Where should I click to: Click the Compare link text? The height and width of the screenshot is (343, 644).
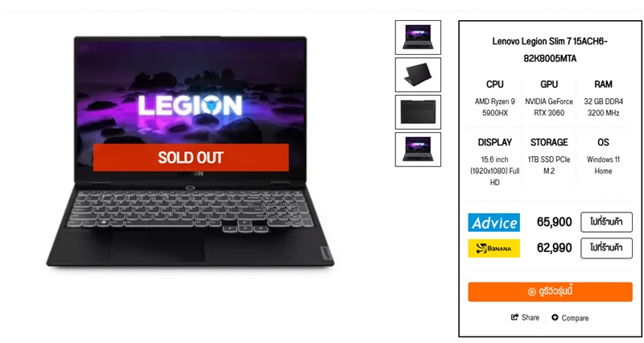point(575,318)
